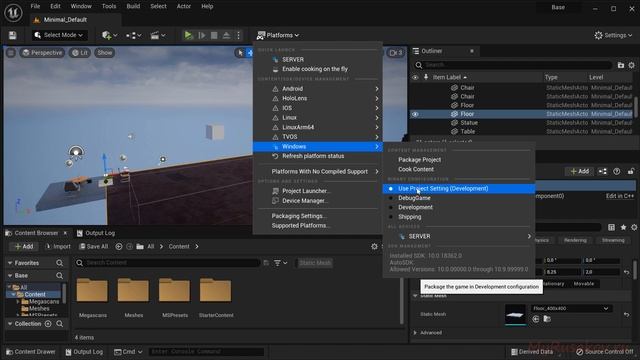Image resolution: width=640 pixels, height=360 pixels.
Task: Open Content Browser filter icon
Action: click(280, 263)
